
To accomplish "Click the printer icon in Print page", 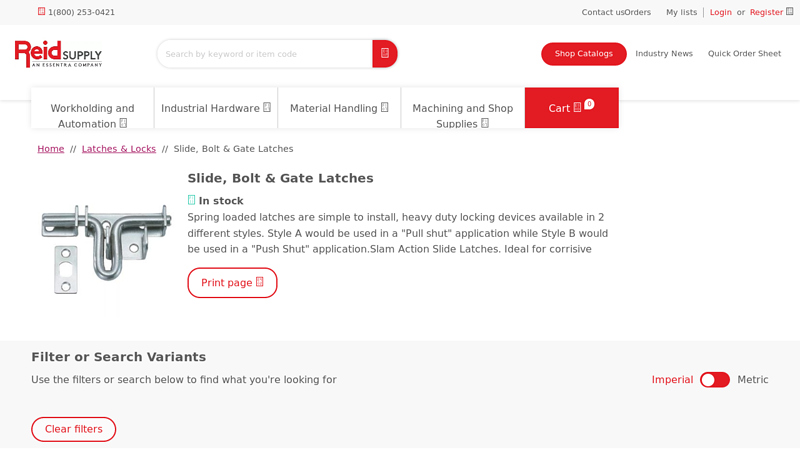I will pos(260,283).
